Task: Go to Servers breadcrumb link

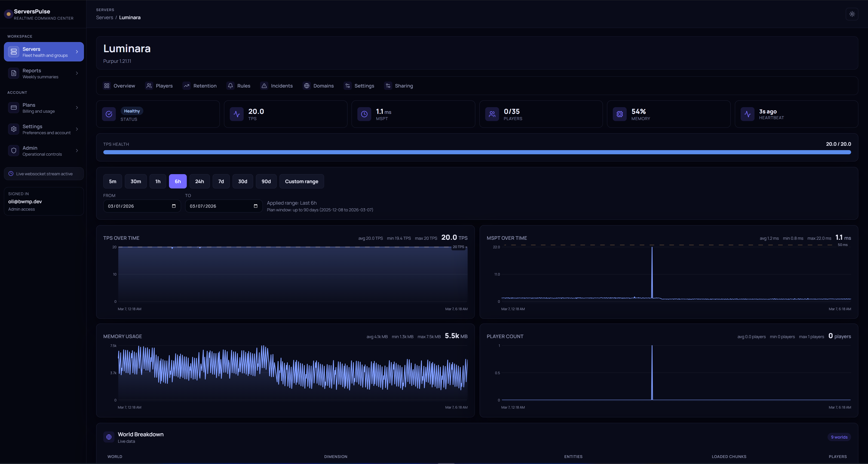Action: 104,18
